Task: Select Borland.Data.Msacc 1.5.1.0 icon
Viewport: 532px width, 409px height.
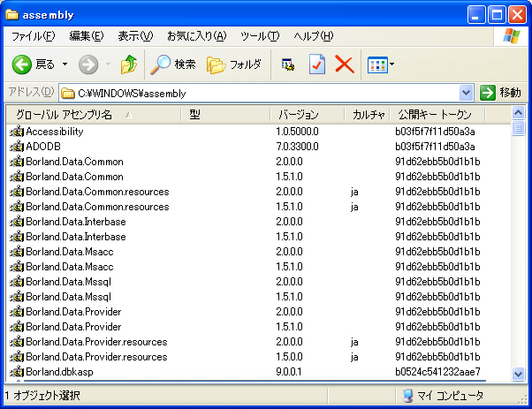Action: 17,267
